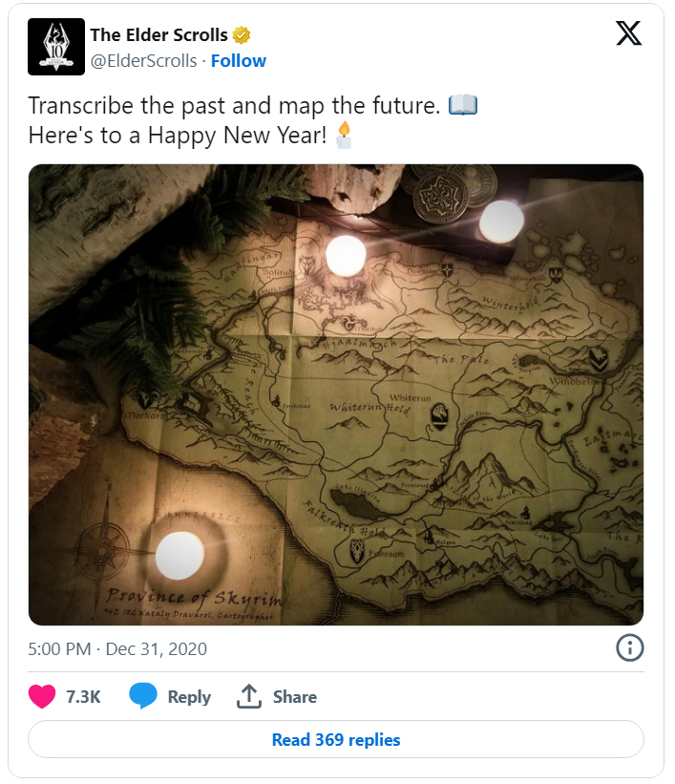Image resolution: width=675 pixels, height=784 pixels.
Task: Like the tweet with heart icon
Action: (x=42, y=696)
